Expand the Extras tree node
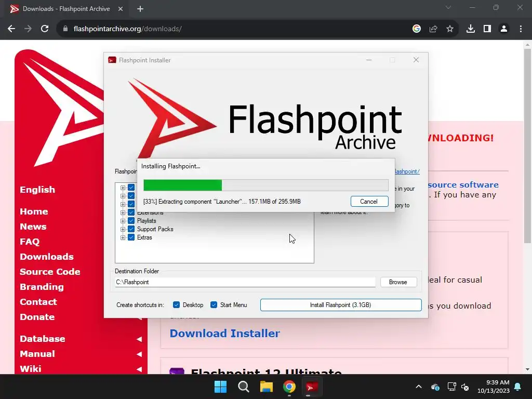This screenshot has width=532, height=399. 123,237
